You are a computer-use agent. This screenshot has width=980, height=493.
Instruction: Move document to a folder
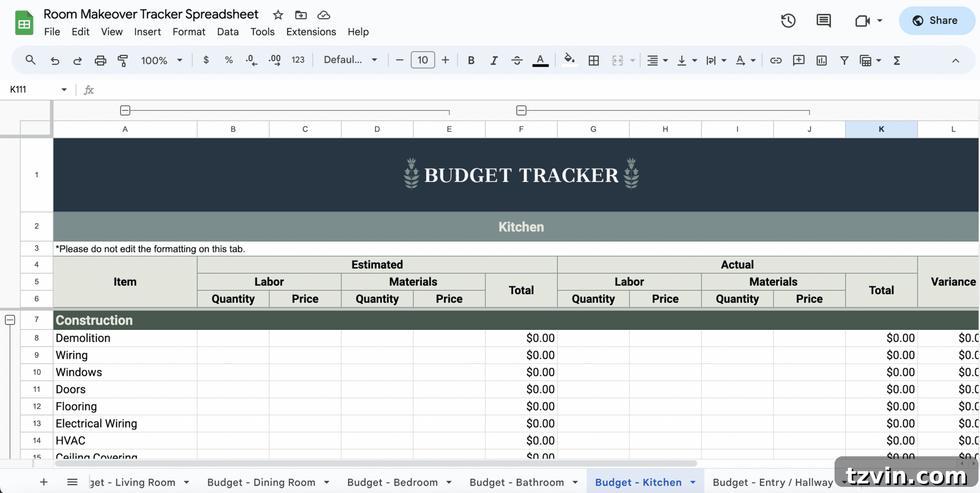pyautogui.click(x=301, y=15)
